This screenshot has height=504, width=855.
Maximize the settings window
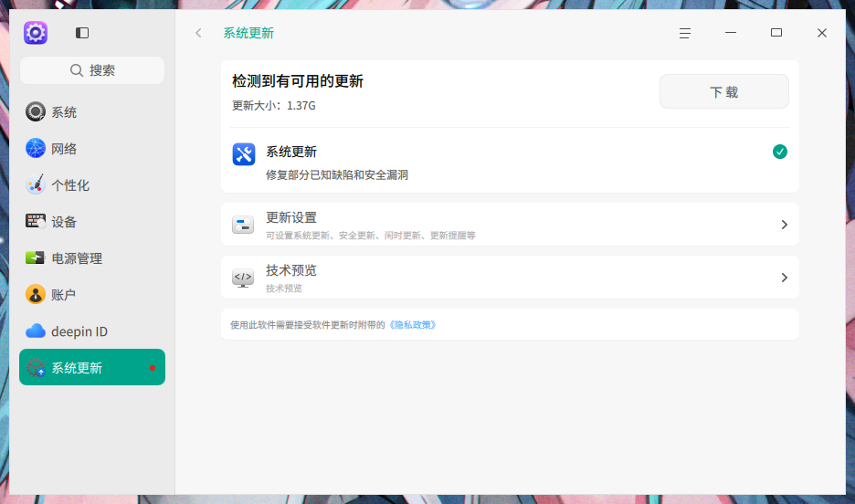pyautogui.click(x=776, y=33)
